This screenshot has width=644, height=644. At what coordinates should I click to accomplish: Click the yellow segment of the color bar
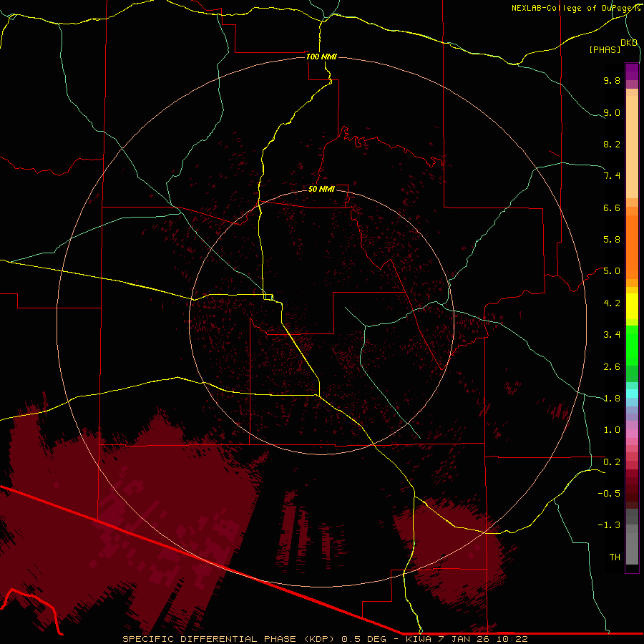[632, 306]
